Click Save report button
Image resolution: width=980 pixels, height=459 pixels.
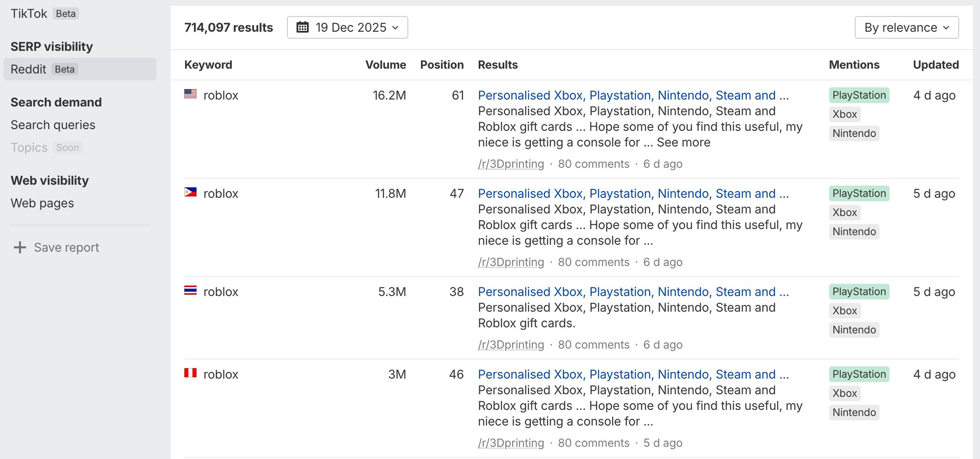[66, 247]
